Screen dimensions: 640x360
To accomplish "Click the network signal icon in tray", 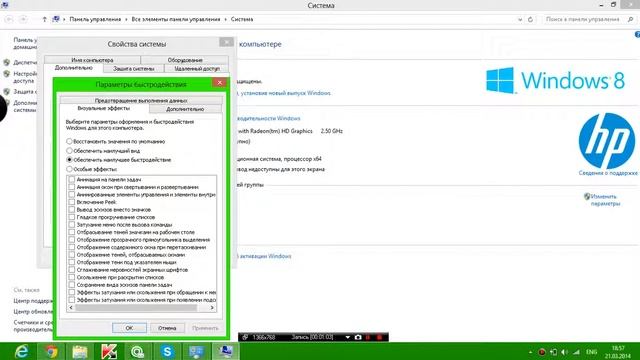I will [x=576, y=352].
